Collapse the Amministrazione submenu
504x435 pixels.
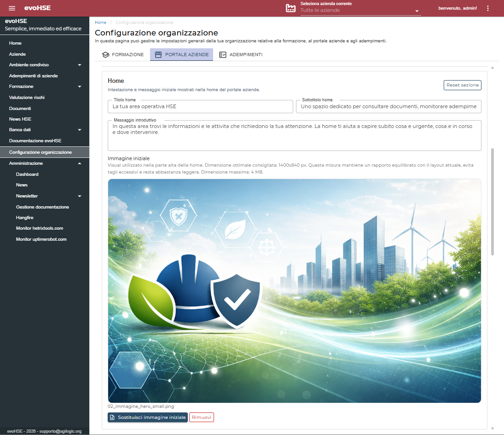click(80, 163)
